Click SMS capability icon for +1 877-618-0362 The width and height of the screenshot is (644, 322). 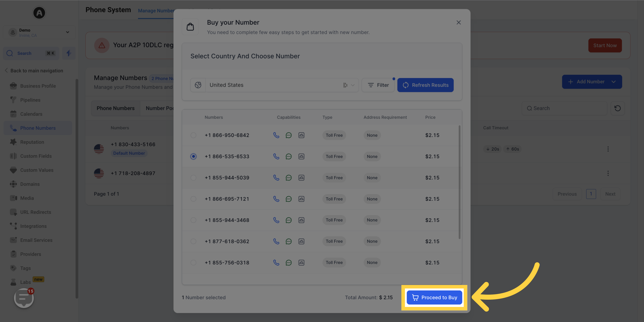289,241
